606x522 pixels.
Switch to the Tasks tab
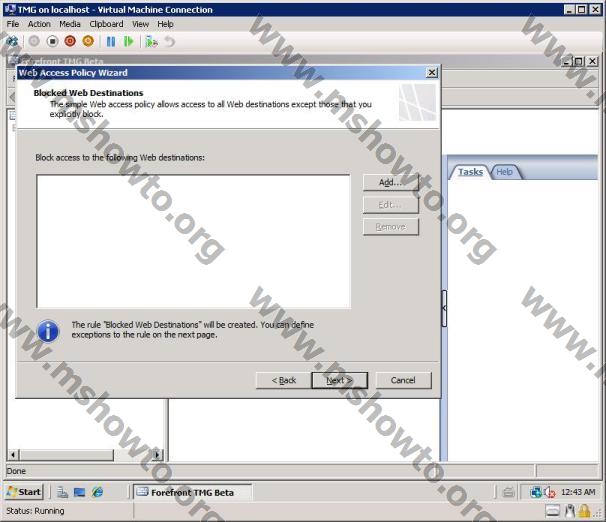470,172
